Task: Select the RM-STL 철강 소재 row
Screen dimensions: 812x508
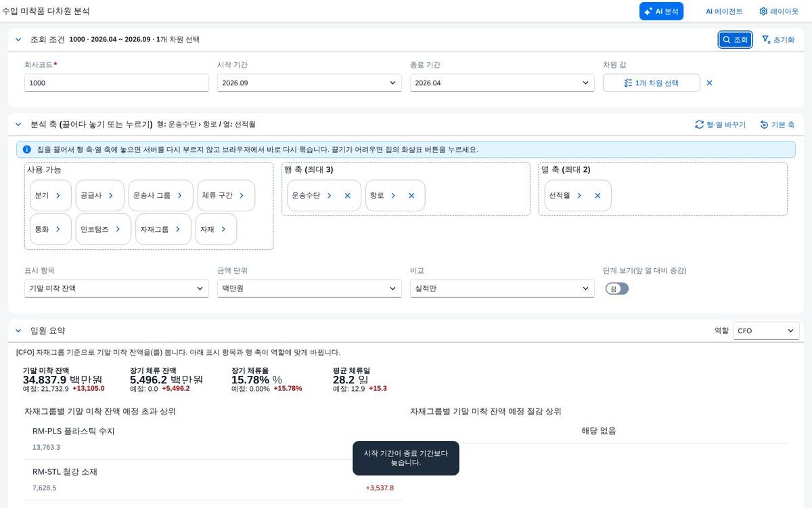Action: point(213,480)
